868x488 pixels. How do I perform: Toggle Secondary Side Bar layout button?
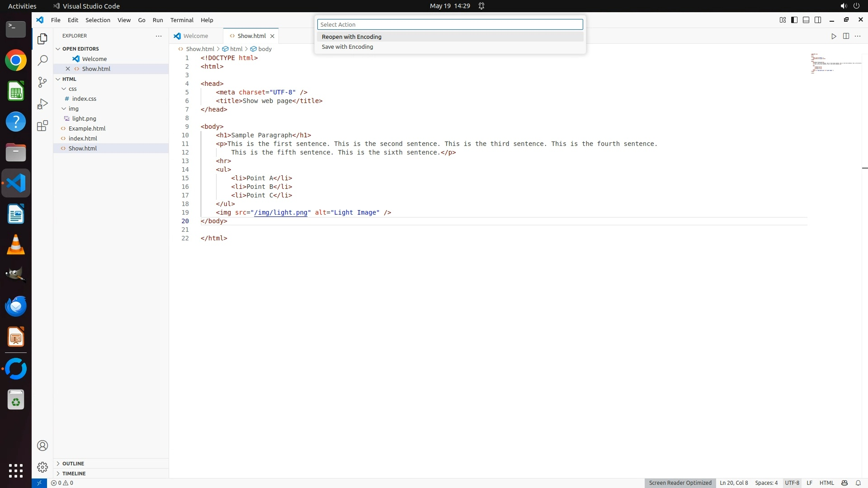818,20
